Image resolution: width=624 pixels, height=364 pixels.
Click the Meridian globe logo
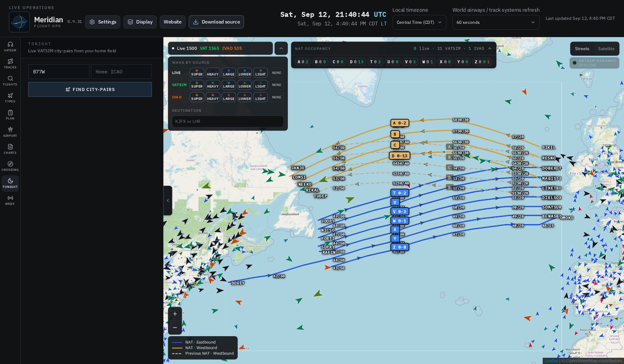pos(19,22)
